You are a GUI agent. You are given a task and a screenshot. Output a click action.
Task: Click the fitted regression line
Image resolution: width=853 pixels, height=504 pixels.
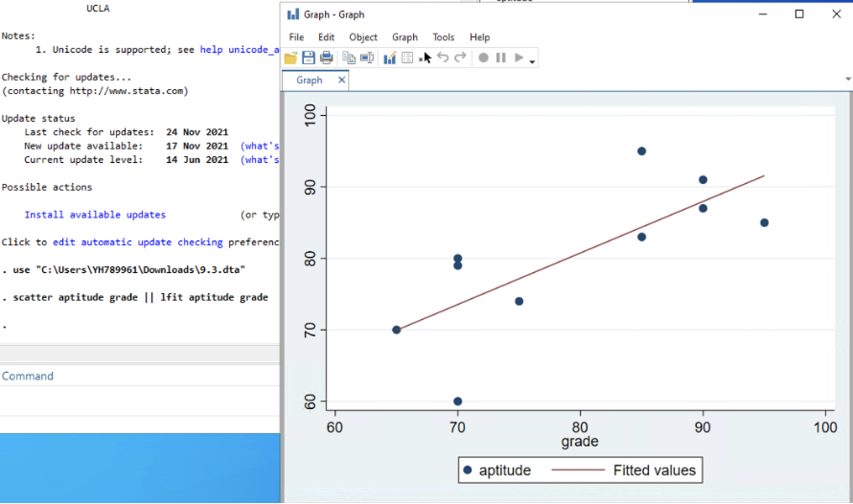click(581, 253)
